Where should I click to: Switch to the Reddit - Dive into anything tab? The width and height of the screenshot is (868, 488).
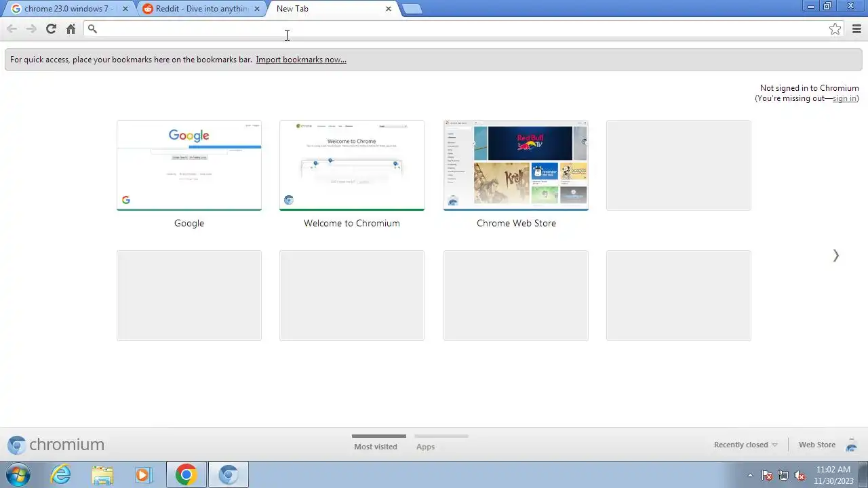pyautogui.click(x=201, y=9)
